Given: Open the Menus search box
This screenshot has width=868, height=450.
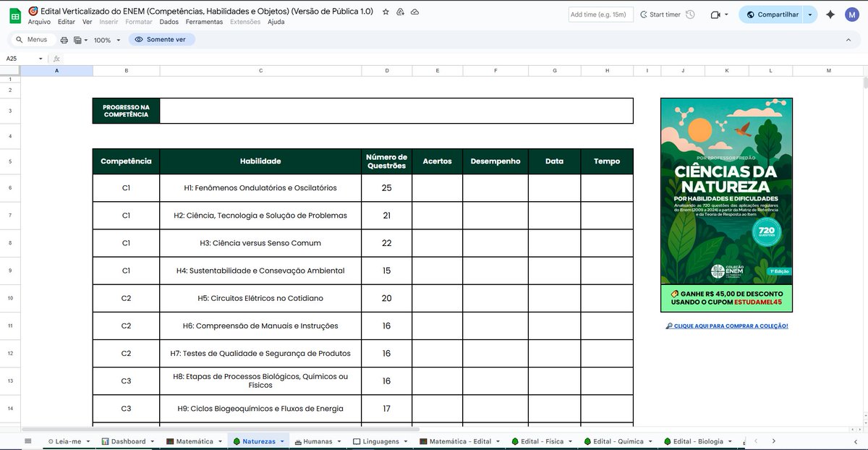Looking at the screenshot, I should 29,40.
